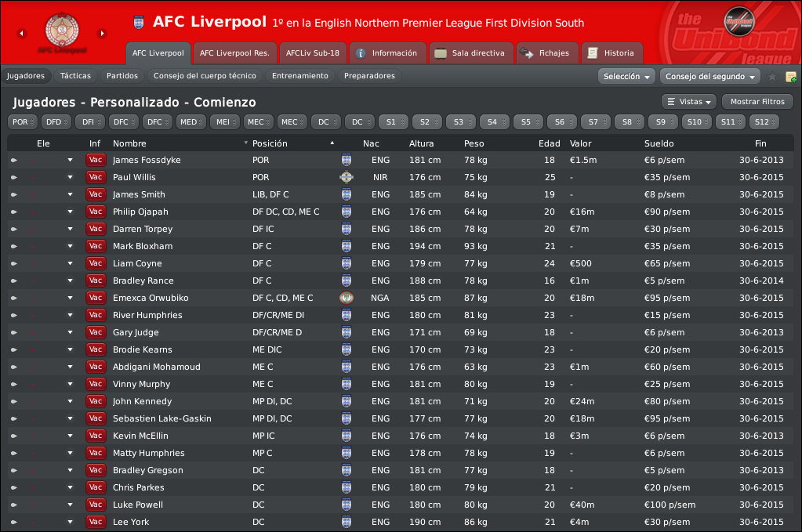Open the Selección dropdown
Screen dimensions: 802x532
click(626, 77)
